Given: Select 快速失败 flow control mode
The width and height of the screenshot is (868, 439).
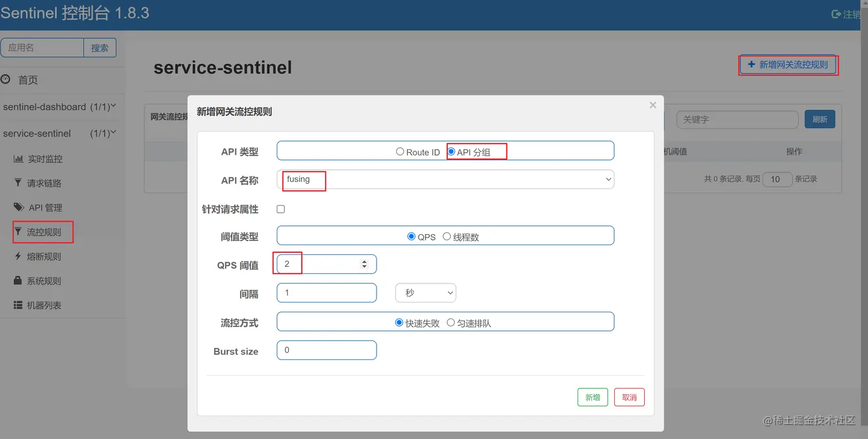Looking at the screenshot, I should pyautogui.click(x=400, y=323).
